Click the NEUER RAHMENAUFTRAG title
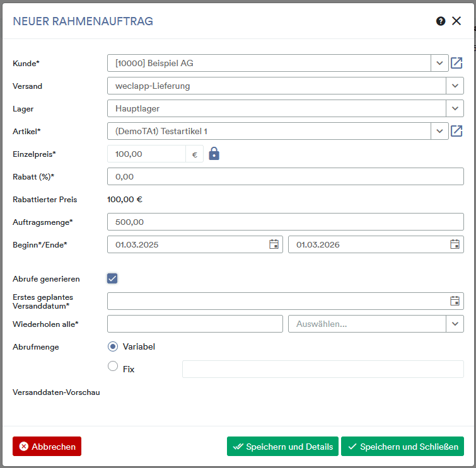The image size is (476, 468). click(x=83, y=21)
